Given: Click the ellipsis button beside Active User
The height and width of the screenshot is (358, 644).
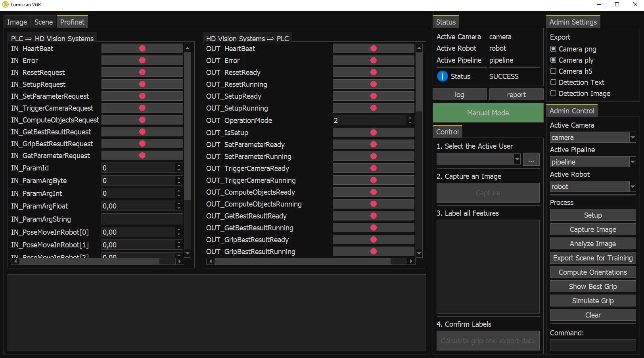Looking at the screenshot, I should tap(531, 159).
